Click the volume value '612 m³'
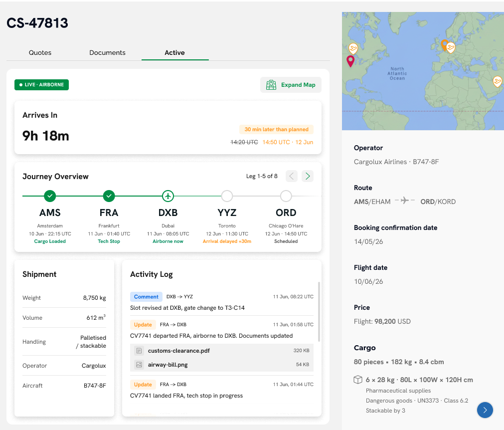The image size is (504, 430). (x=96, y=317)
